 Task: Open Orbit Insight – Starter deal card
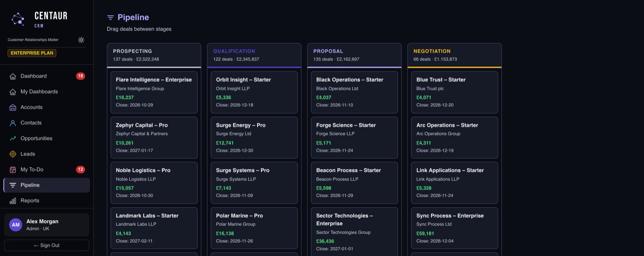[254, 92]
